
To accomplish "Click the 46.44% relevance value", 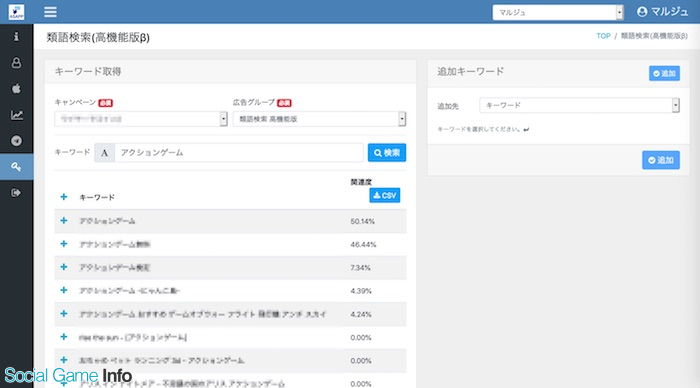I will 363,244.
